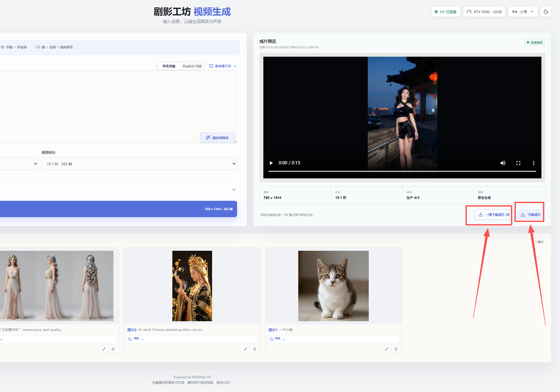Click the tag icon on the 图片2 card

click(x=130, y=339)
